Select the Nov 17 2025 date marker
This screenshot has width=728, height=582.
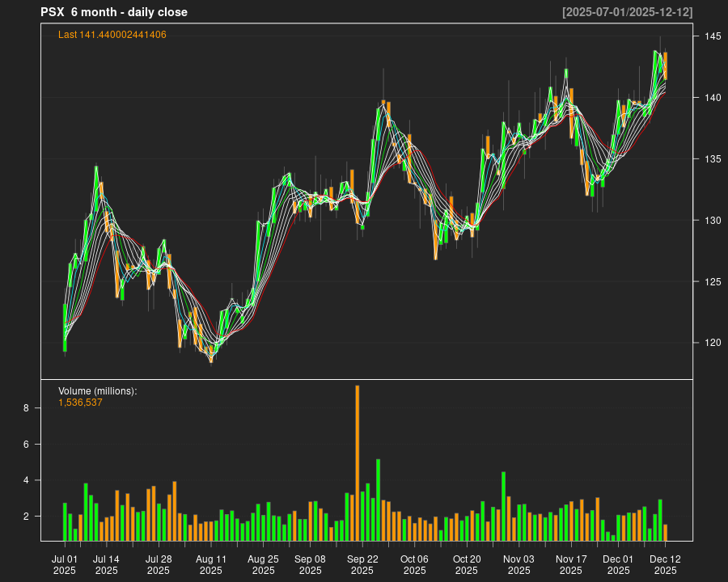click(x=571, y=564)
